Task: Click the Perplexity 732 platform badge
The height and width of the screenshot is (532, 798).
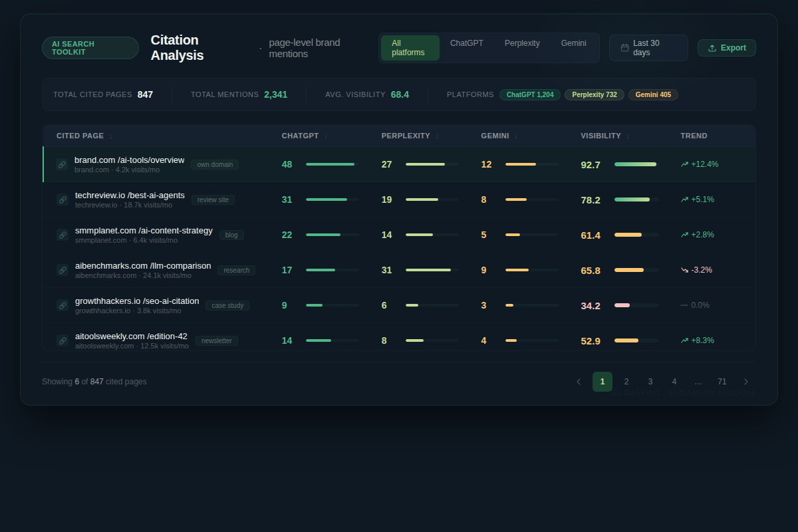Action: 595,94
